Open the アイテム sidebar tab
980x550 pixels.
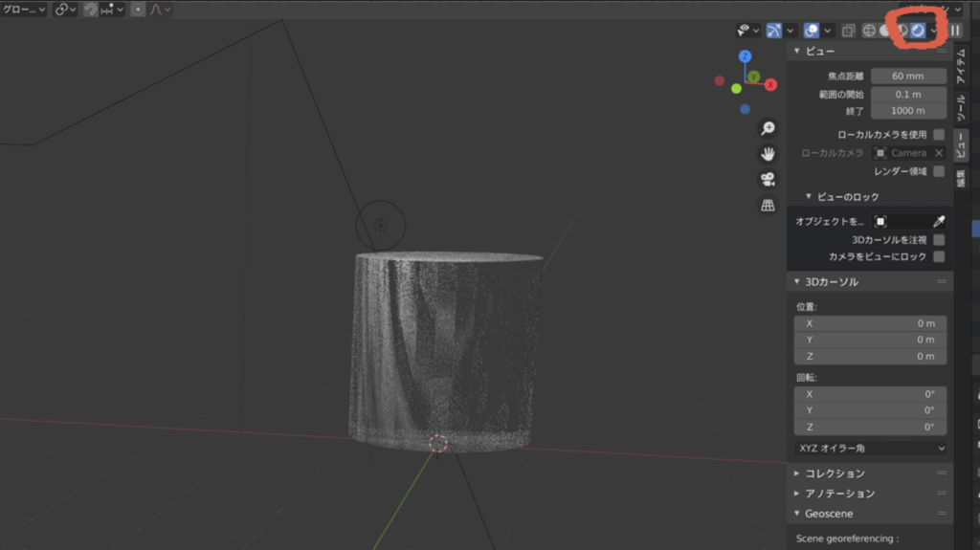(x=962, y=65)
